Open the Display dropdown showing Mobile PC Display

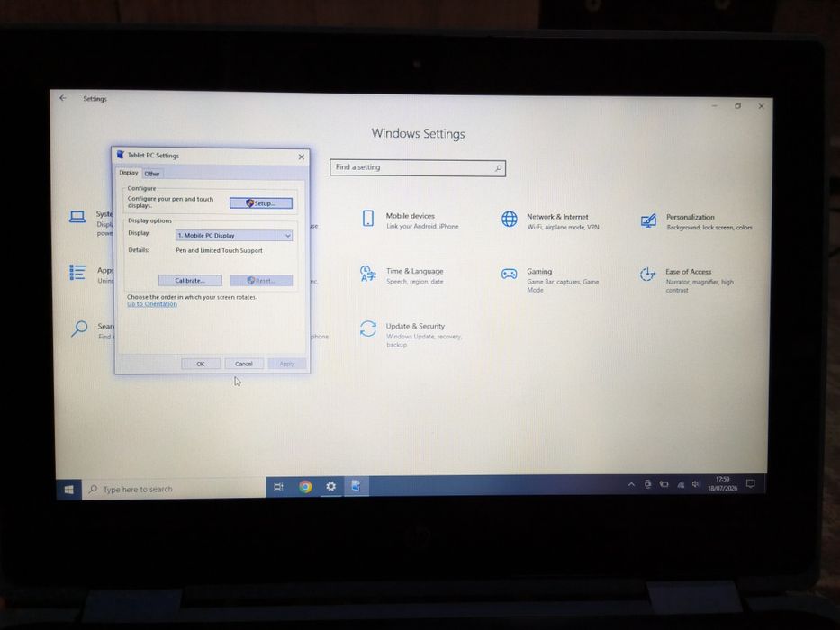[234, 235]
